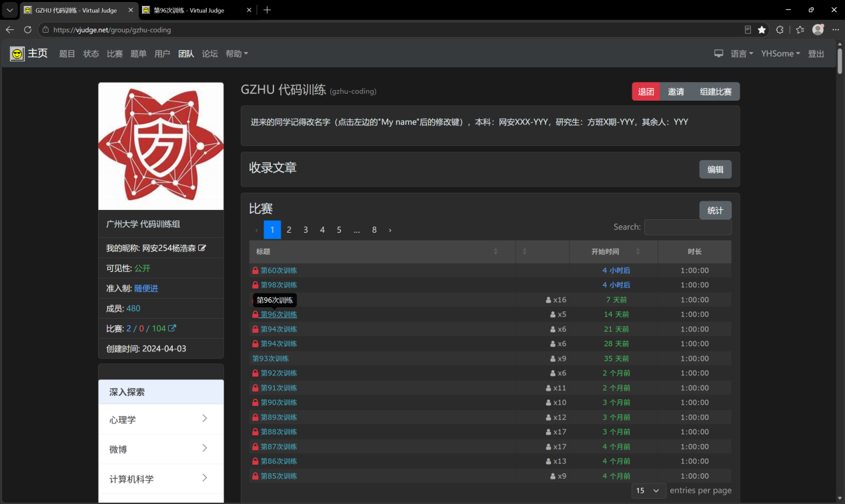Open the browser tab list dropdown arrow
This screenshot has width=845, height=504.
(x=10, y=10)
